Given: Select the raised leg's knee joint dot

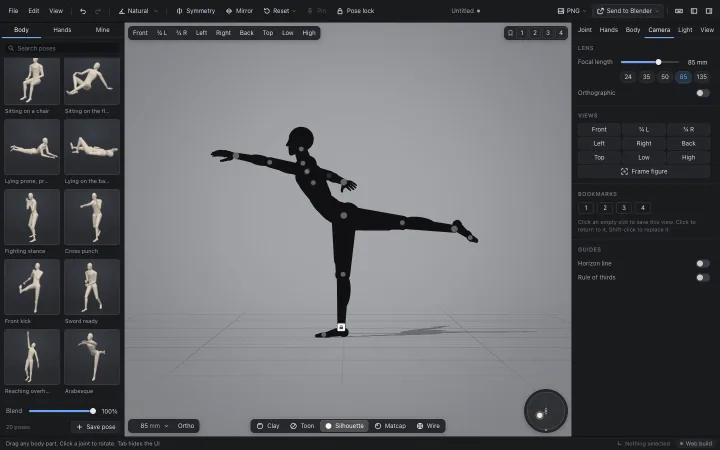Looking at the screenshot, I should [402, 223].
